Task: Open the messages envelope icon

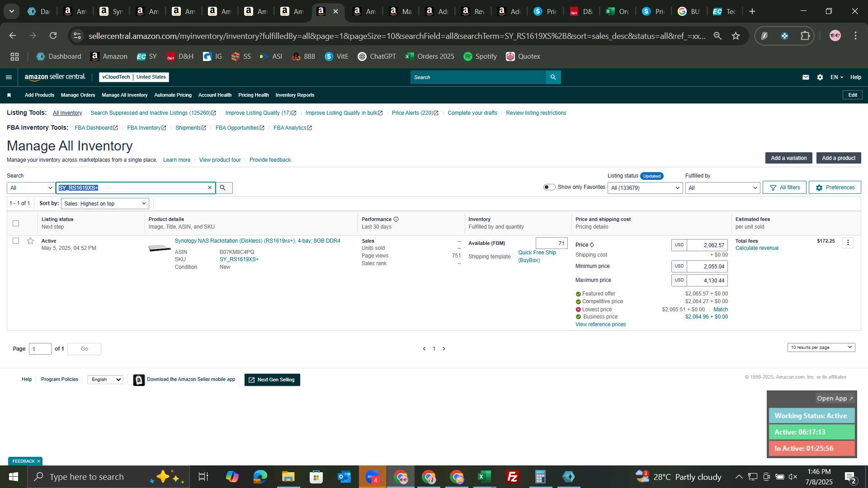Action: coord(806,77)
